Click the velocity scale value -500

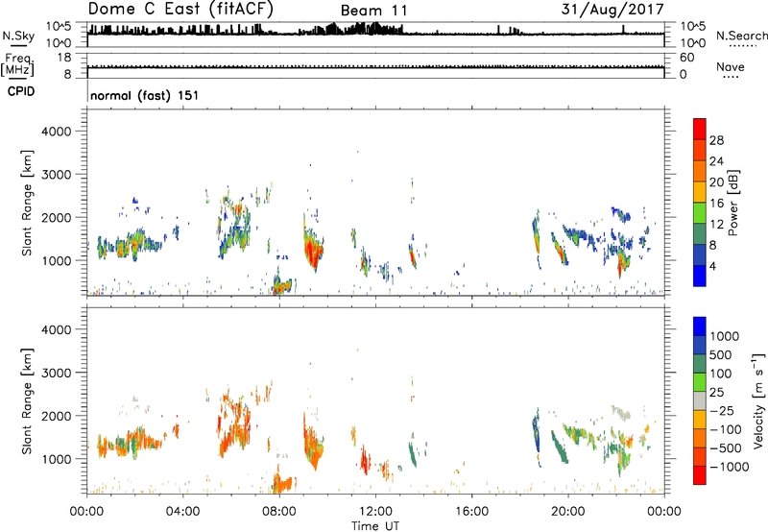726,448
